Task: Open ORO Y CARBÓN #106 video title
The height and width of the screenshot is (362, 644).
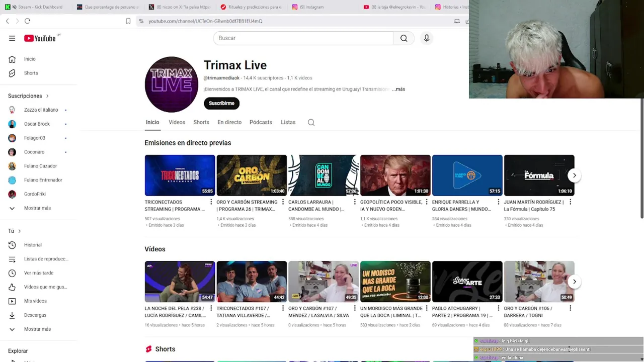Action: (x=528, y=312)
